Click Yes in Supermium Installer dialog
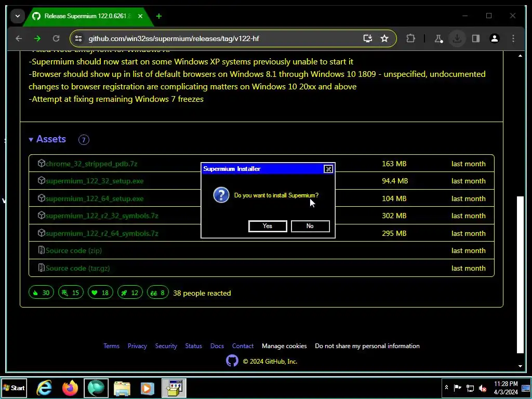 point(268,226)
